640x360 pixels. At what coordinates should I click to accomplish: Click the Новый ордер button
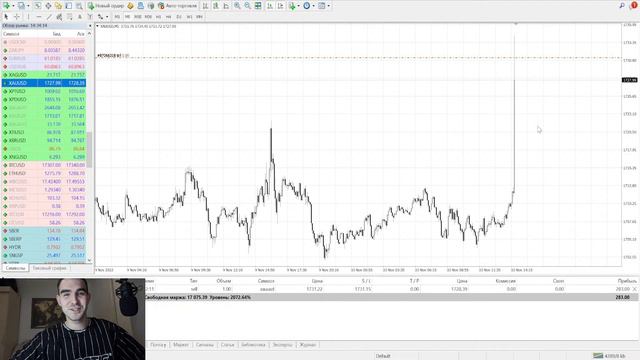[x=106, y=6]
